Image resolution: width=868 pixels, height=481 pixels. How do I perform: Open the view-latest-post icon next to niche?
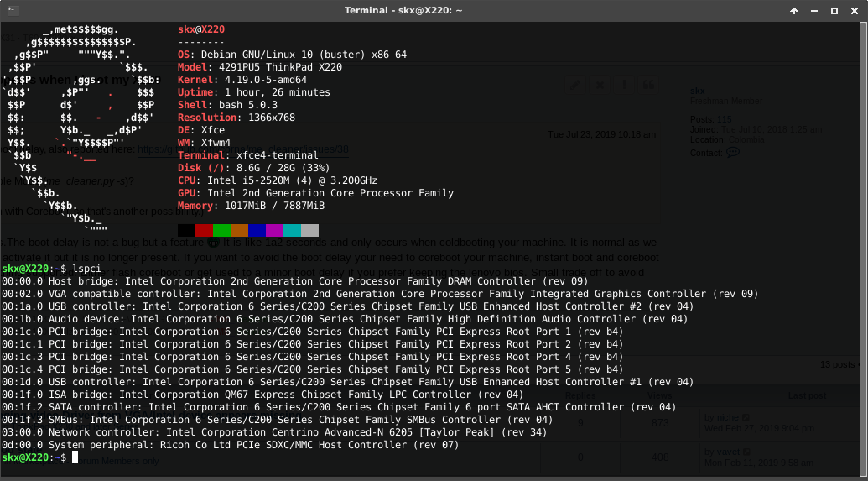coord(746,417)
